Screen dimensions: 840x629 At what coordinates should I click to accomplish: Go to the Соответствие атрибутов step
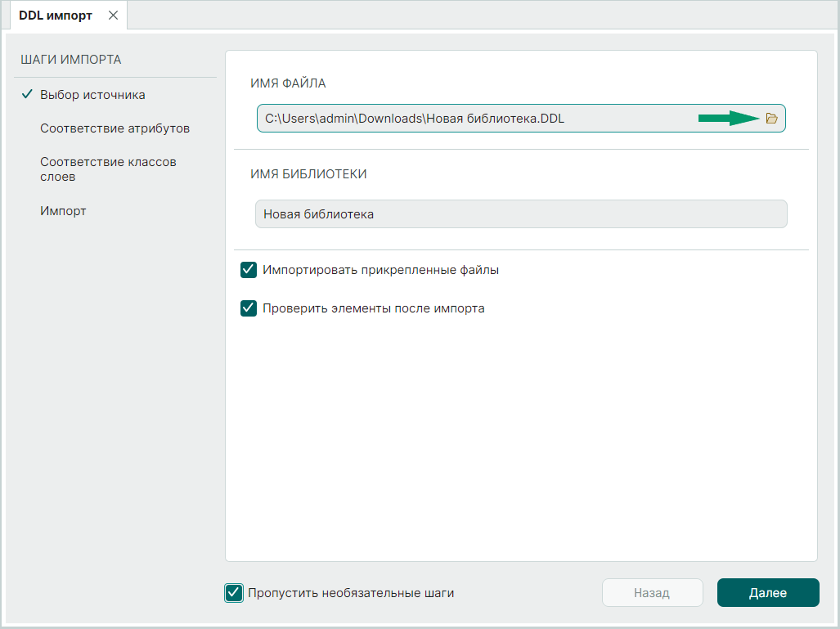pos(115,128)
